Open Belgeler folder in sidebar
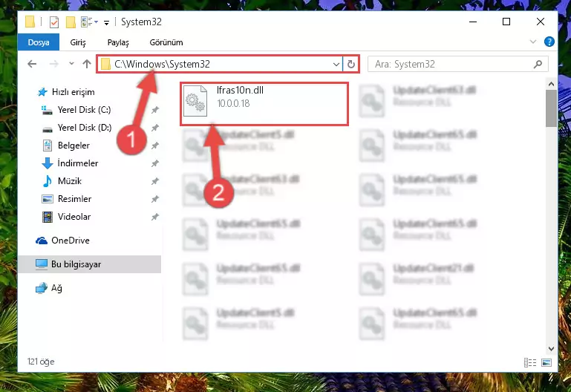This screenshot has height=392, width=571. (x=74, y=146)
